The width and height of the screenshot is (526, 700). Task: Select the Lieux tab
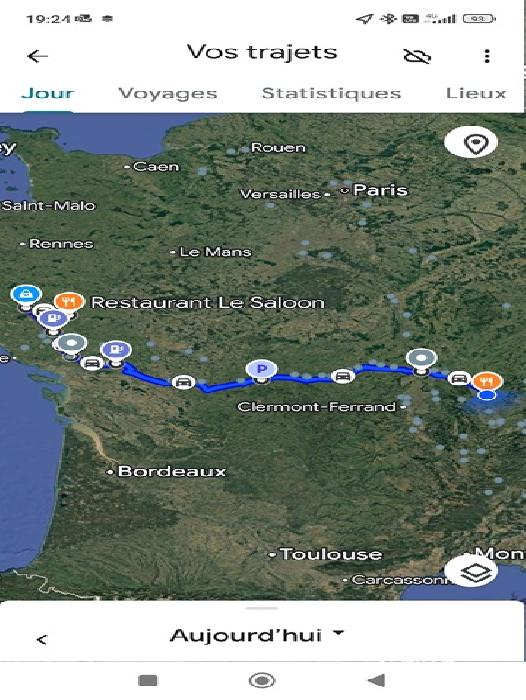(476, 93)
